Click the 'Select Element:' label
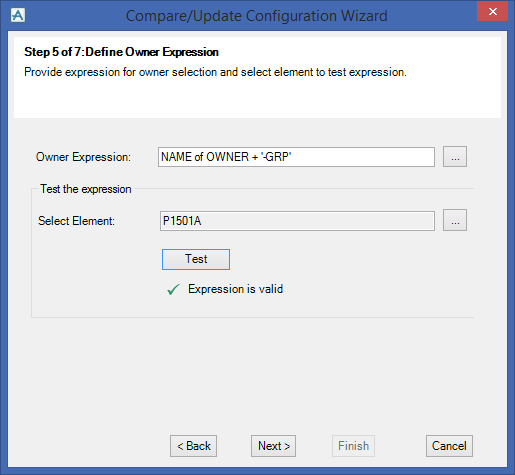This screenshot has width=515, height=475. [76, 221]
